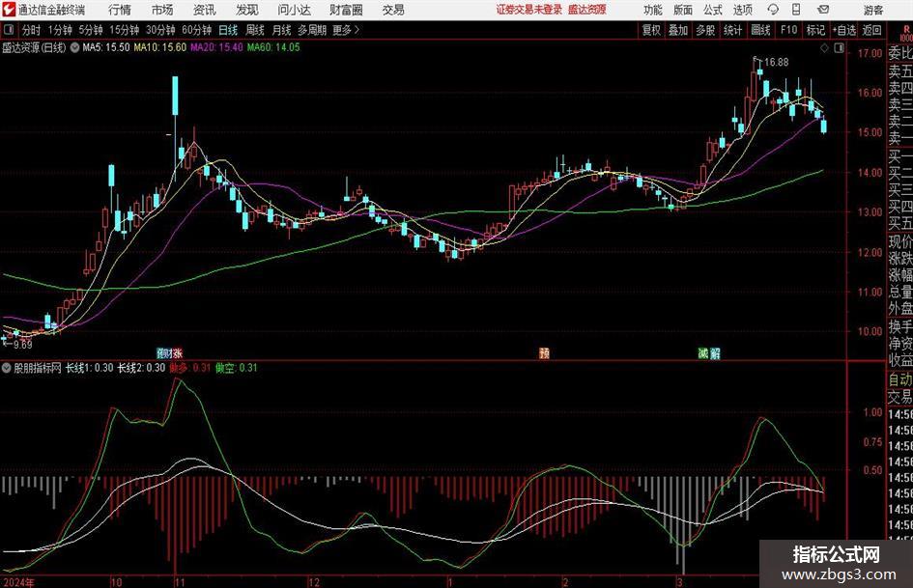Switch to 5分钟 period tab
Screen dimensions: 913x588
coord(90,30)
